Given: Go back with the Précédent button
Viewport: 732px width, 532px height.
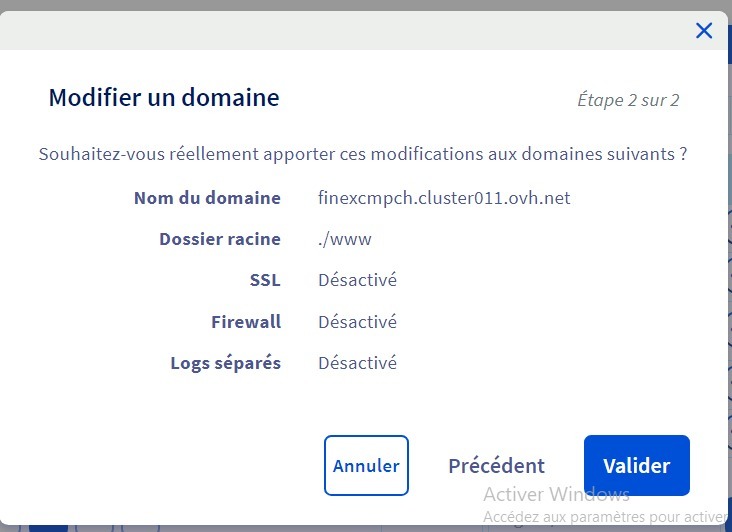Looking at the screenshot, I should [x=496, y=466].
